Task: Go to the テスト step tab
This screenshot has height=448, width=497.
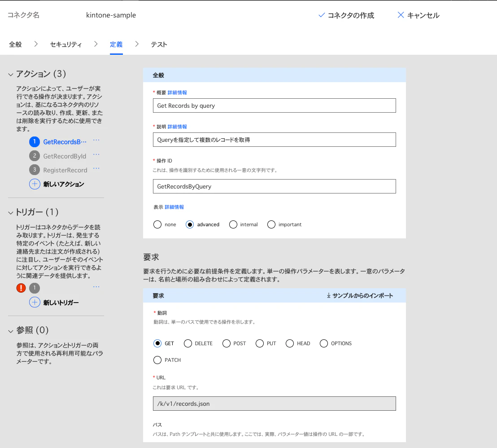Action: [x=159, y=44]
